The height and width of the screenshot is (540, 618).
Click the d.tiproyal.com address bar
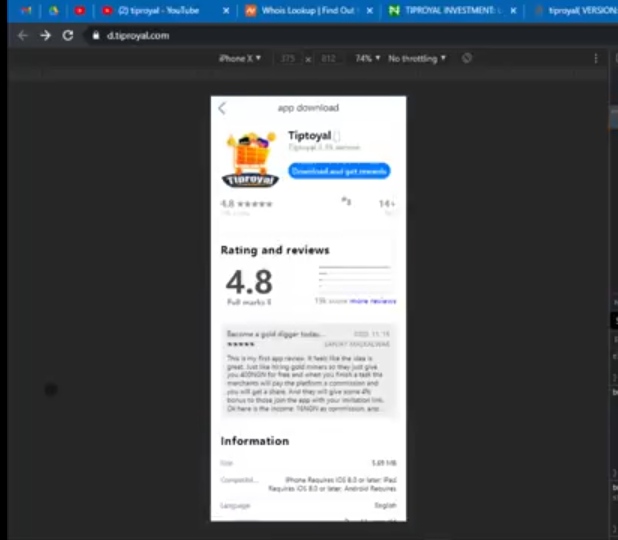click(138, 36)
